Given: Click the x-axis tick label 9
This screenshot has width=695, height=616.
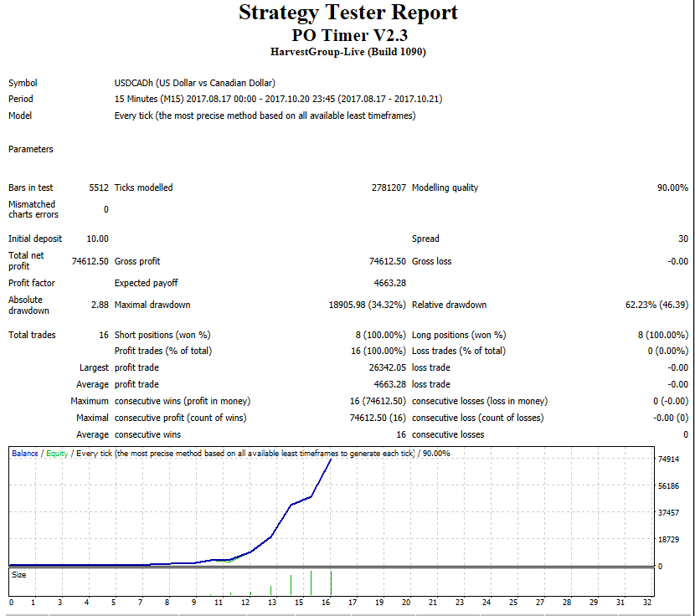Looking at the screenshot, I should 193,603.
